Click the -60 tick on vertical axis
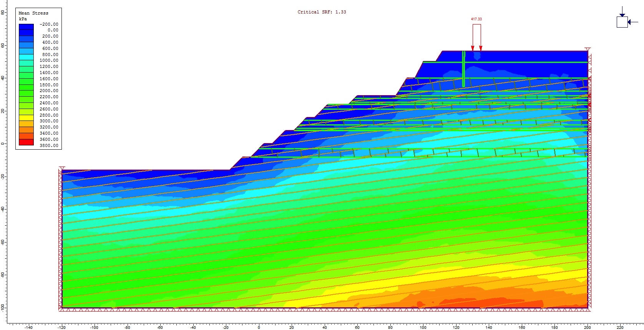 (x=3, y=242)
